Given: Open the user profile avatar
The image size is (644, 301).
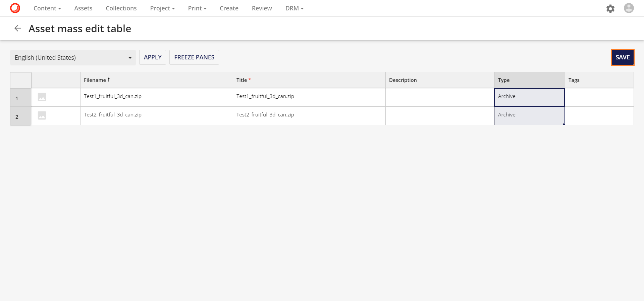Looking at the screenshot, I should pos(629,8).
